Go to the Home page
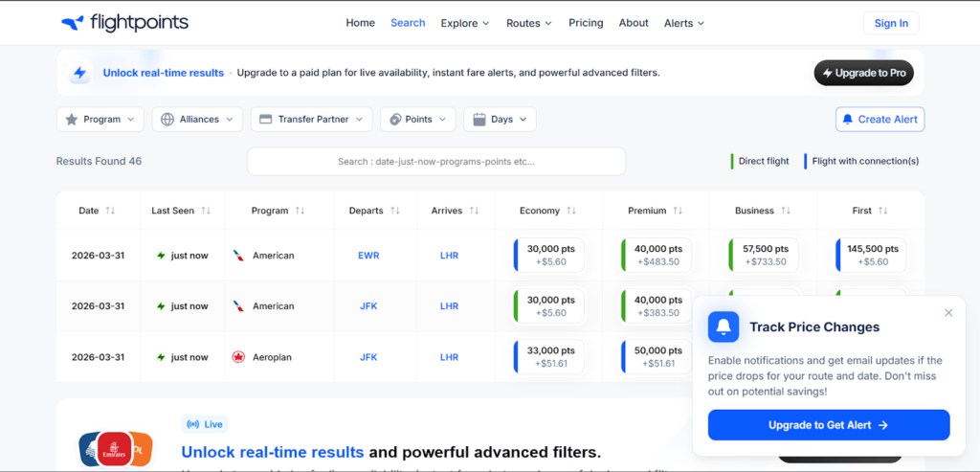Viewport: 980px width, 472px height. [360, 23]
